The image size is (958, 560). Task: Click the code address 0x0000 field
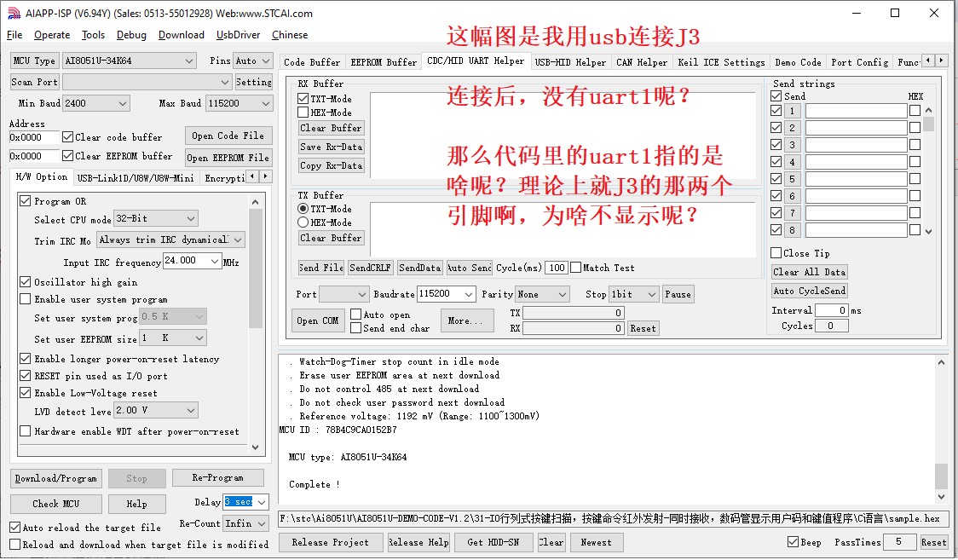pos(33,137)
